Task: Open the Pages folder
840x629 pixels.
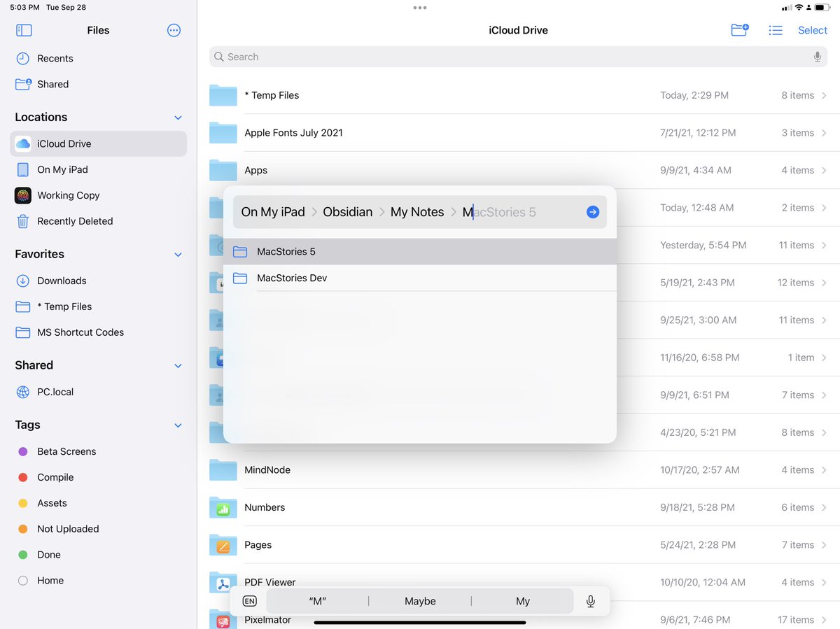Action: [x=518, y=545]
